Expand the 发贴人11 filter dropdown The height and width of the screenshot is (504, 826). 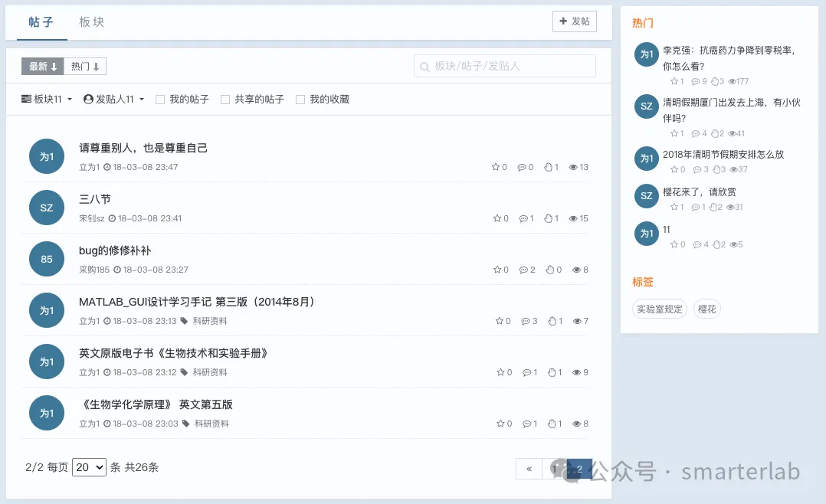click(x=113, y=99)
